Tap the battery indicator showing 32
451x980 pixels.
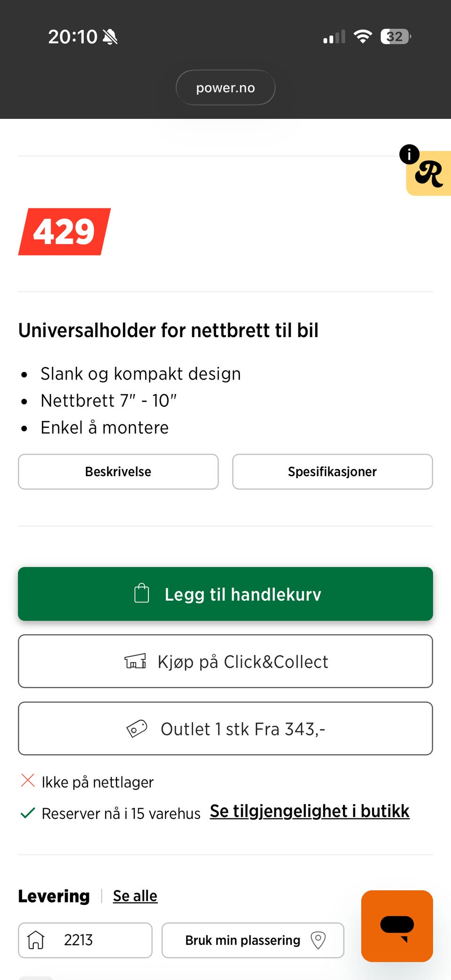tap(396, 36)
